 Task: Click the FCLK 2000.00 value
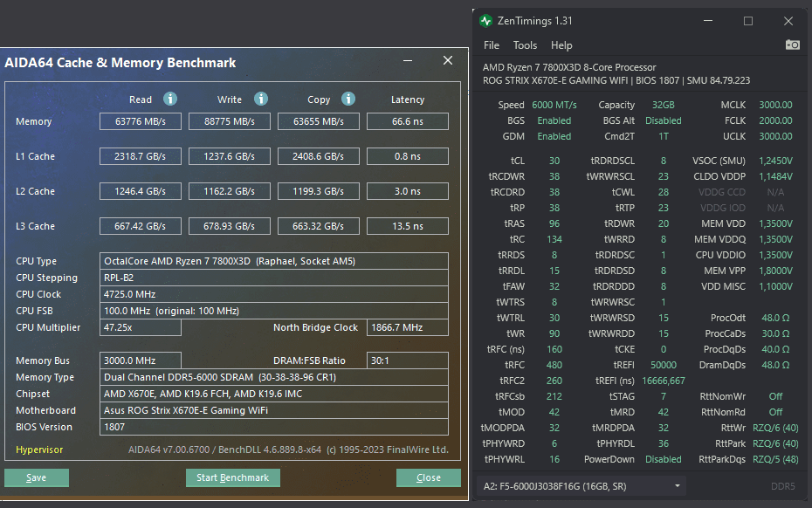[775, 120]
